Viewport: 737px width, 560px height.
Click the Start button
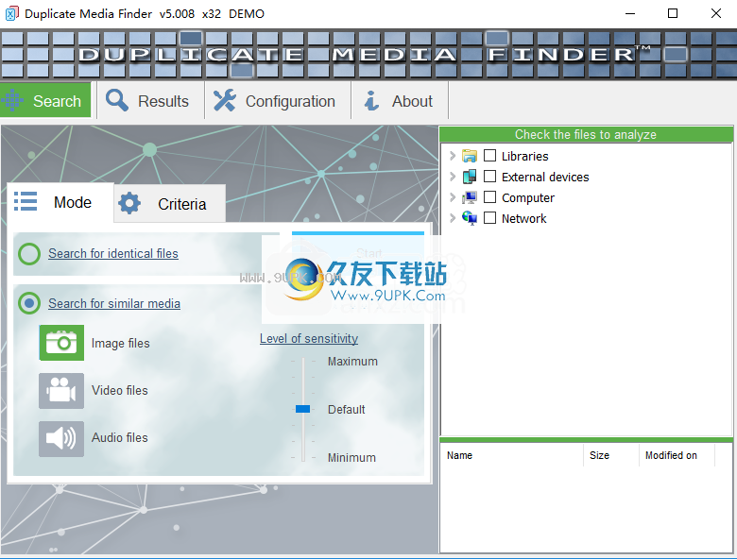tap(358, 253)
